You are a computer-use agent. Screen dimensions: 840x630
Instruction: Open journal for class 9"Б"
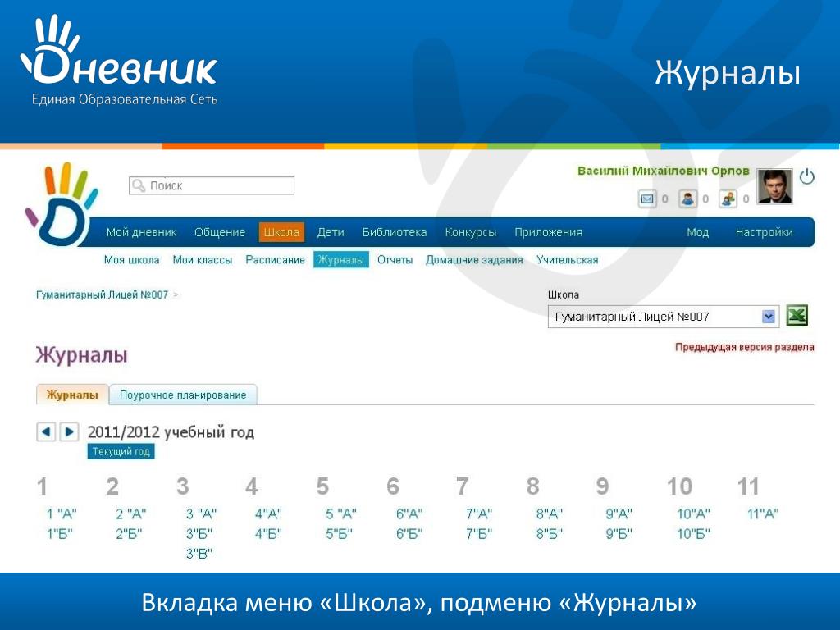(x=619, y=533)
